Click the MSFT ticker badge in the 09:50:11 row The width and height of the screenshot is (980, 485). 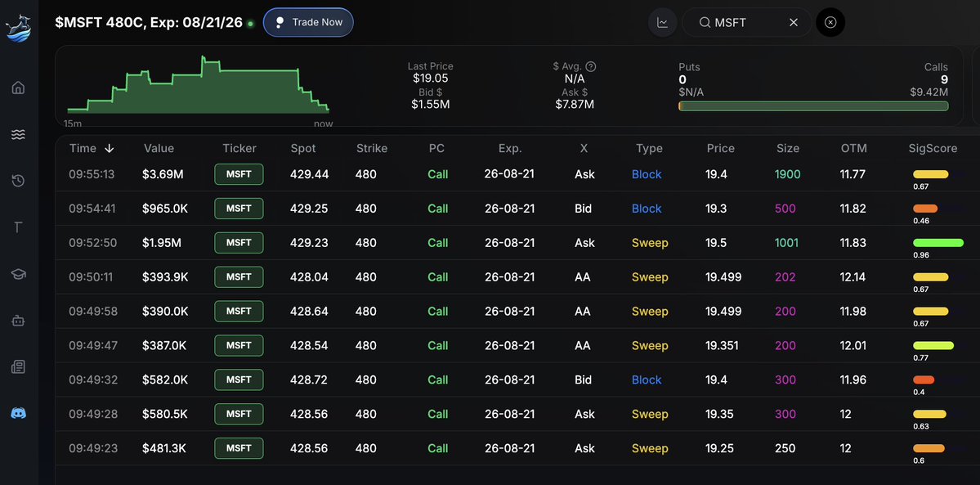coord(239,276)
